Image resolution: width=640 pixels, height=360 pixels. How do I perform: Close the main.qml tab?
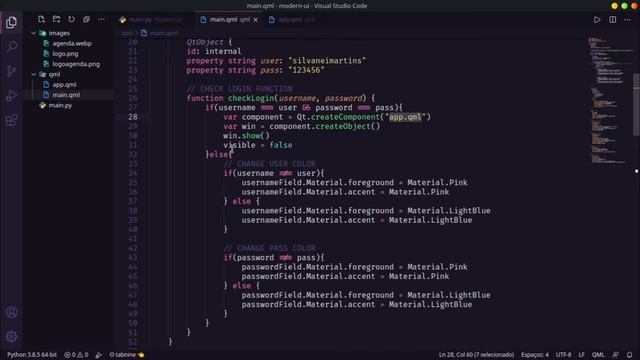click(x=256, y=20)
